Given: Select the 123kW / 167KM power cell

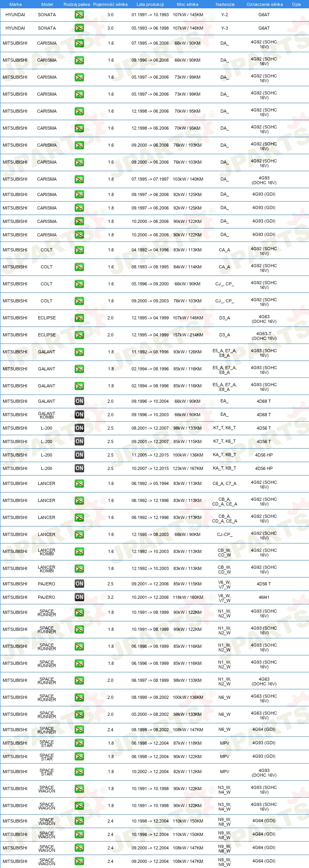Looking at the screenshot, I should coord(188,468).
